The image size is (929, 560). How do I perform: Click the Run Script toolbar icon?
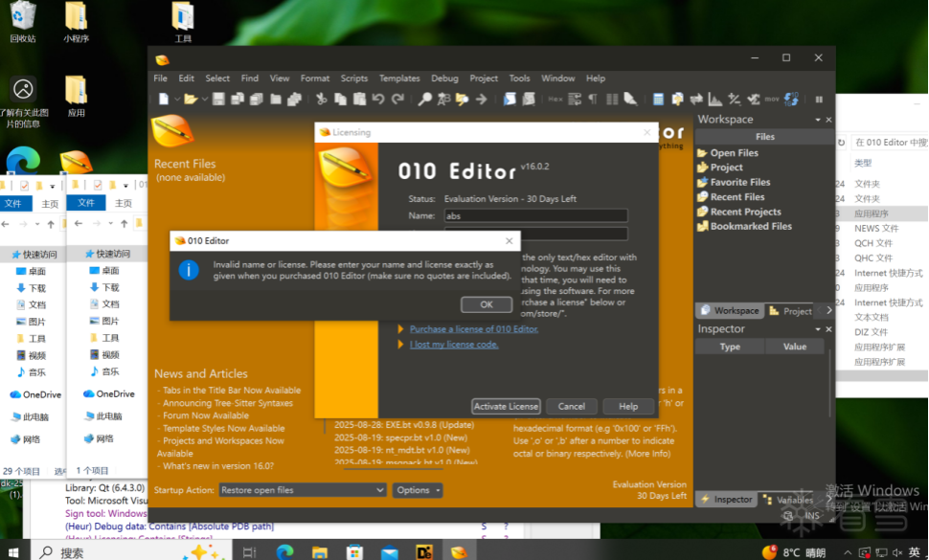(510, 100)
